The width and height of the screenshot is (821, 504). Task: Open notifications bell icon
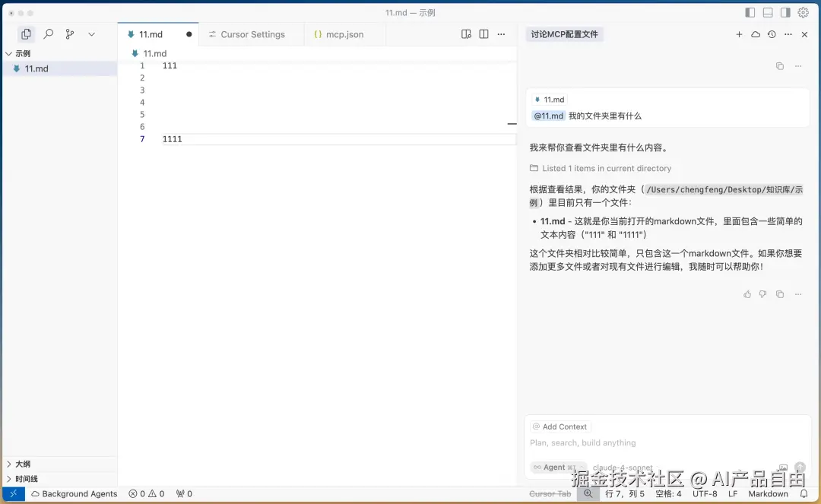click(x=804, y=493)
